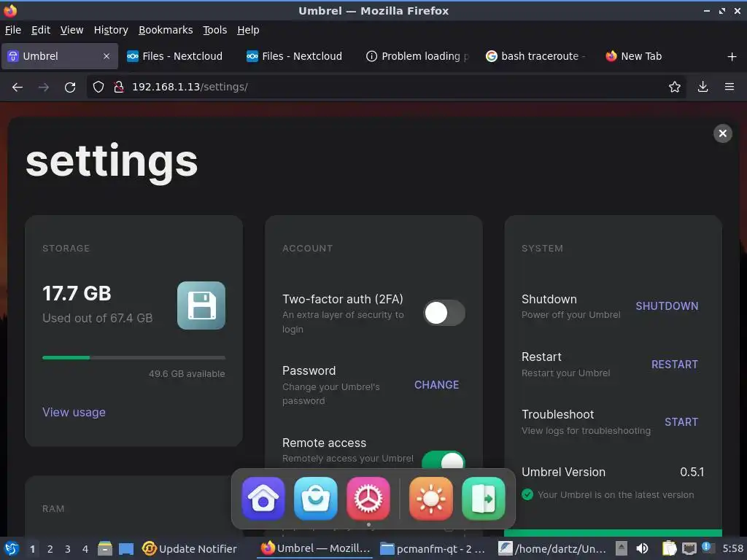The image size is (747, 560).
Task: Reload the Umbrel page
Action: (x=70, y=87)
